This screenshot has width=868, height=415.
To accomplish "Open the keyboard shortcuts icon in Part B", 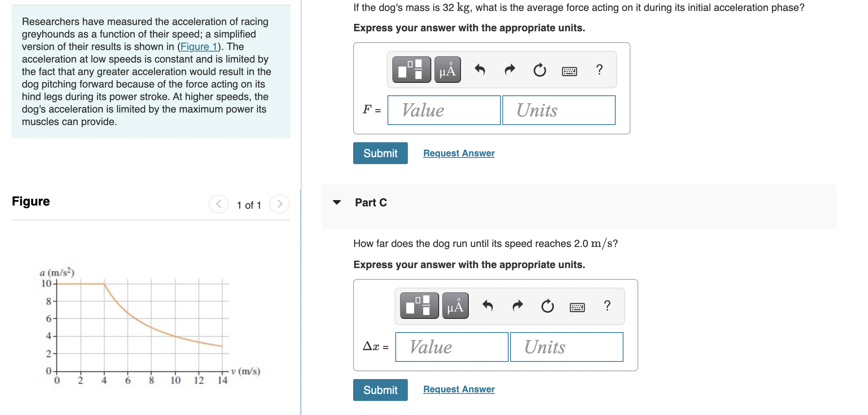I will click(568, 70).
